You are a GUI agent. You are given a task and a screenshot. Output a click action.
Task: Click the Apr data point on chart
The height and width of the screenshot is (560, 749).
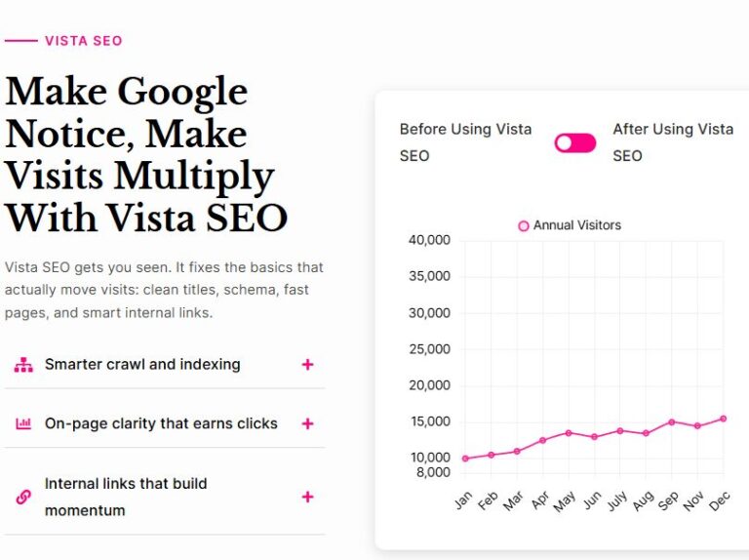click(542, 441)
